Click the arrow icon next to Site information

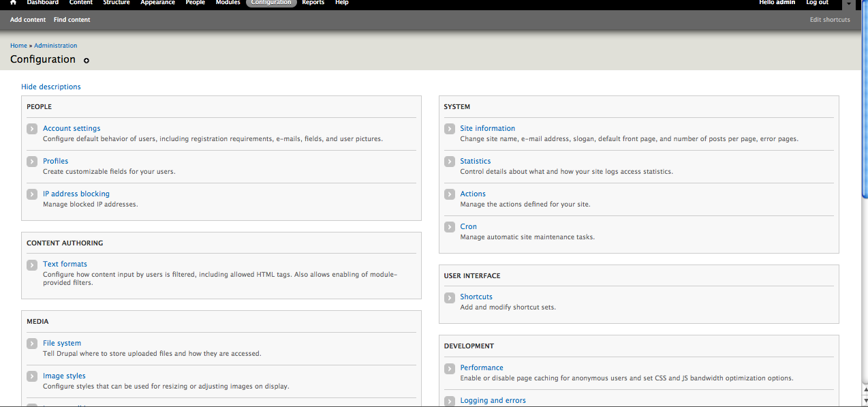pyautogui.click(x=449, y=128)
